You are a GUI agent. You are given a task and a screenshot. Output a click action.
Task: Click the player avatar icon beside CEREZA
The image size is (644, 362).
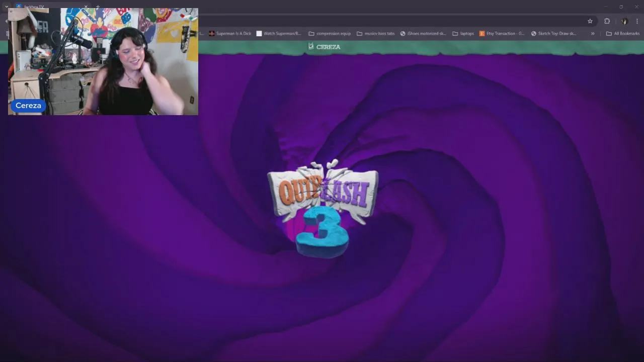[x=311, y=46]
